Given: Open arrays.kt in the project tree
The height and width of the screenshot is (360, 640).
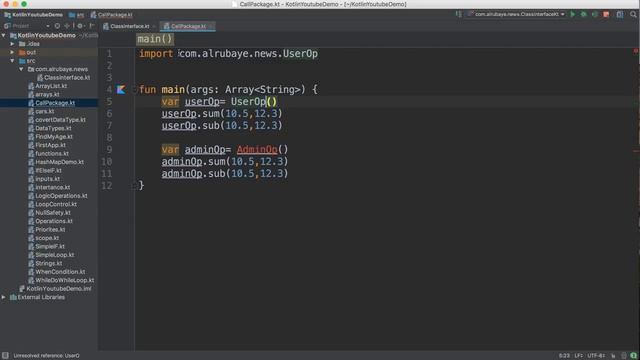Looking at the screenshot, I should click(x=44, y=94).
